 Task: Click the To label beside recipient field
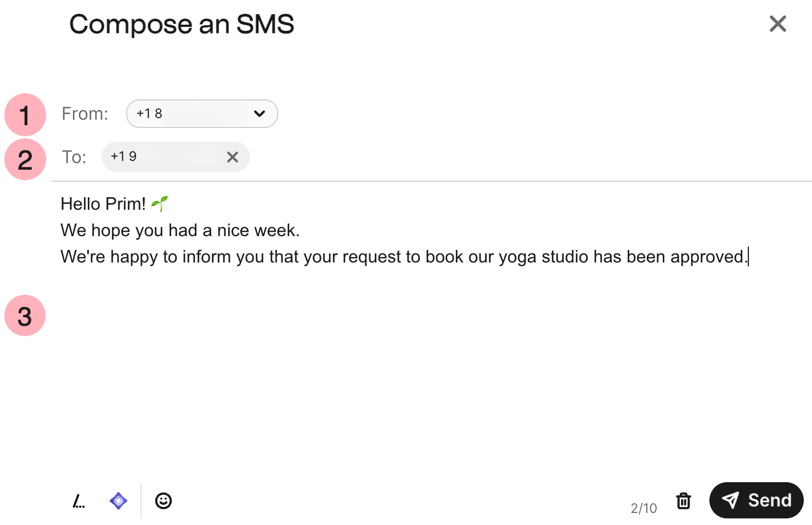click(x=74, y=157)
